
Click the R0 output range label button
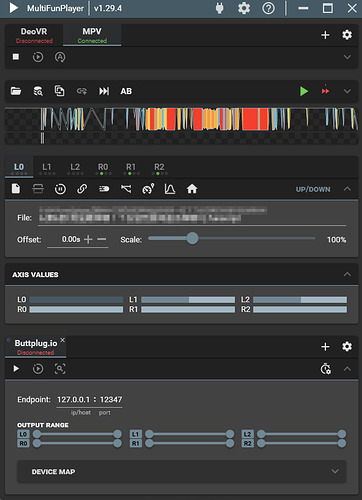coord(23,443)
